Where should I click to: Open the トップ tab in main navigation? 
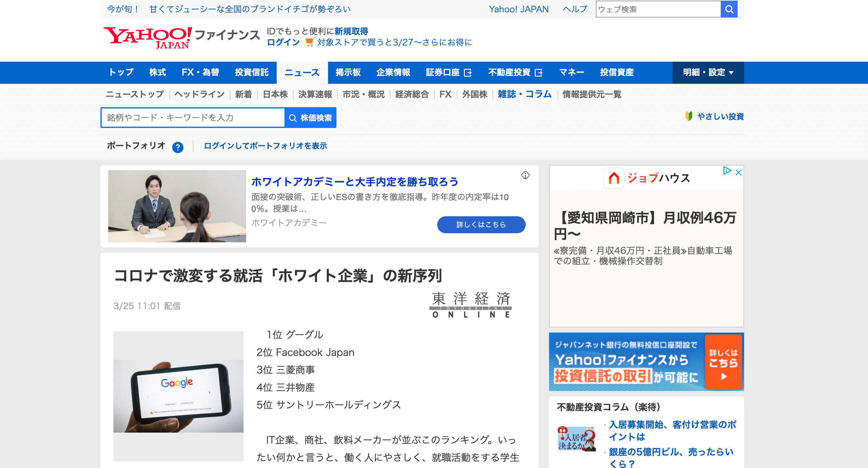pyautogui.click(x=121, y=72)
